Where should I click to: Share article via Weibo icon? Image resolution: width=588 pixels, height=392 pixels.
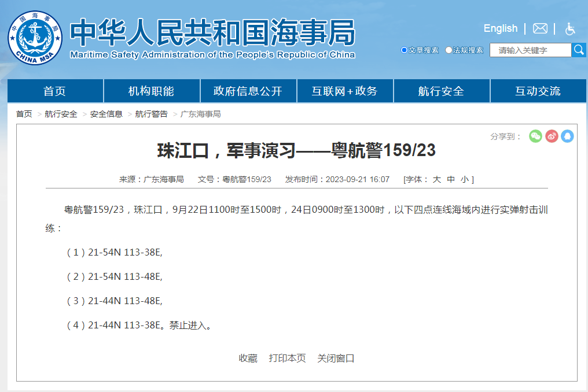point(552,136)
